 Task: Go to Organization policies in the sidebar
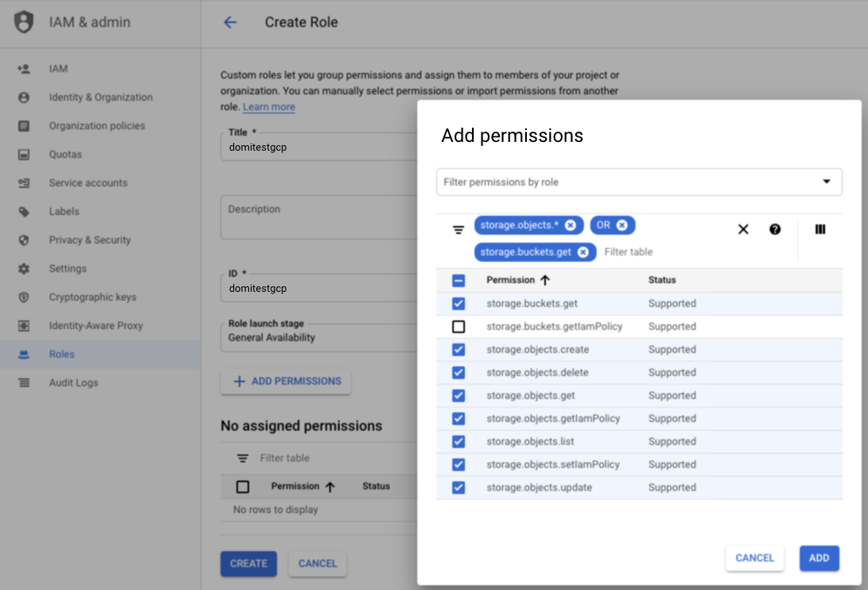[96, 126]
